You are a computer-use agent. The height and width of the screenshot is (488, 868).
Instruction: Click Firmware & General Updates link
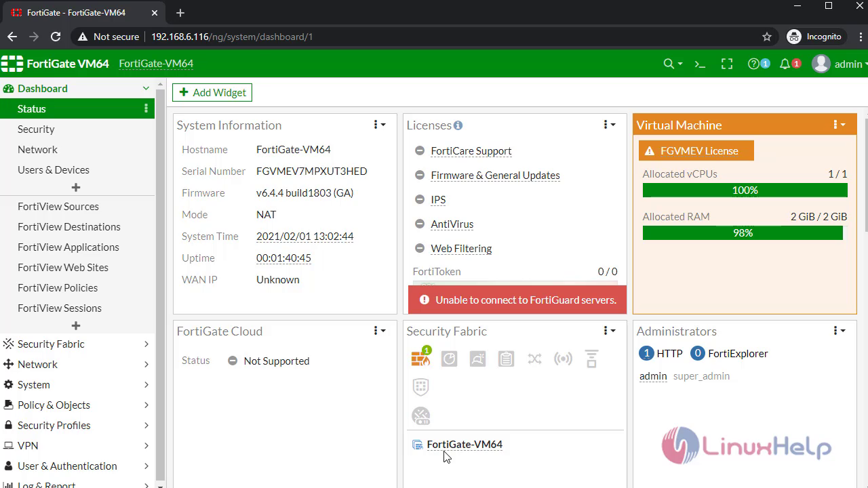click(x=495, y=175)
